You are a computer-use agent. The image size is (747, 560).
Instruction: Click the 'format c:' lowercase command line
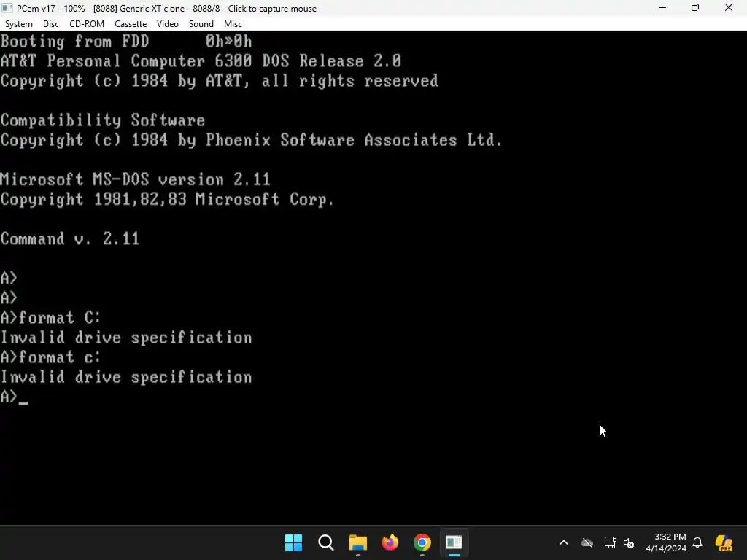pos(50,357)
